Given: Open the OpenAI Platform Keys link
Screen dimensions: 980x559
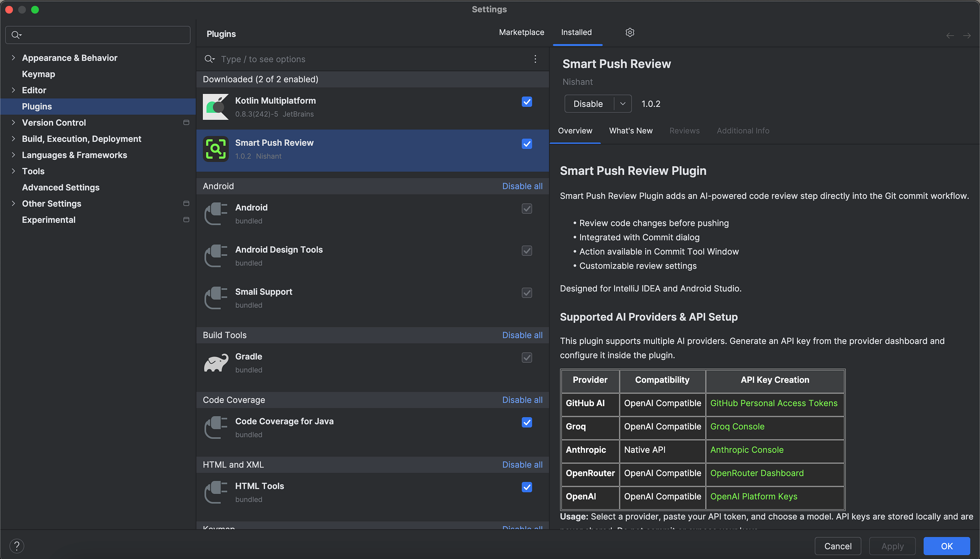Looking at the screenshot, I should (x=754, y=496).
